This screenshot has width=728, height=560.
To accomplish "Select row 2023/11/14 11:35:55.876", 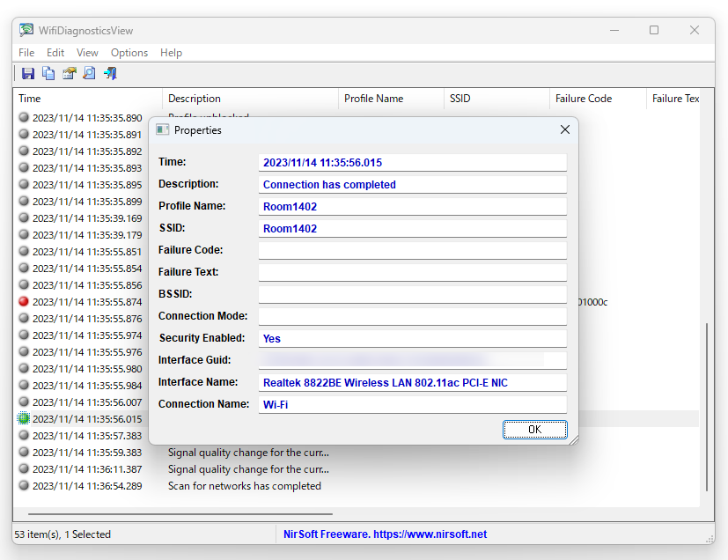I will click(x=87, y=319).
